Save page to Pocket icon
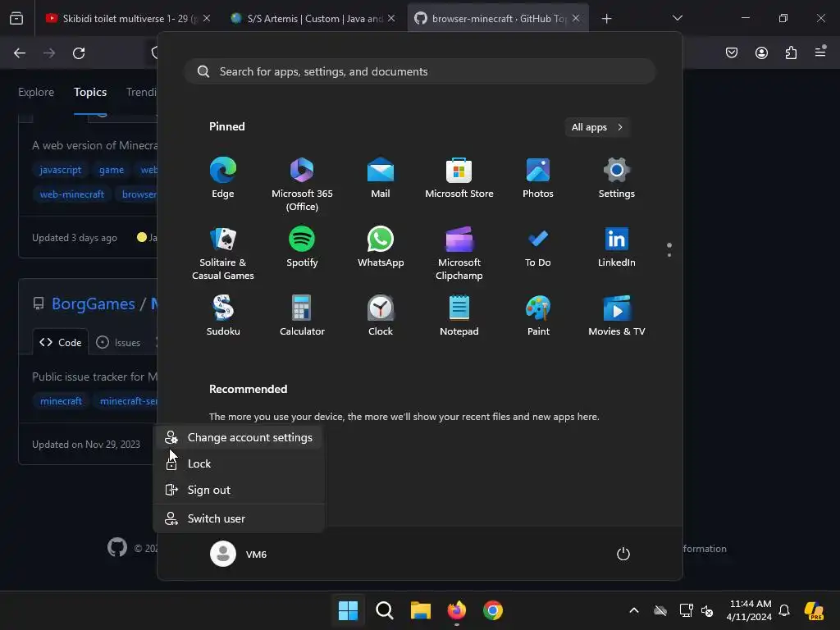This screenshot has height=630, width=840. [x=732, y=52]
